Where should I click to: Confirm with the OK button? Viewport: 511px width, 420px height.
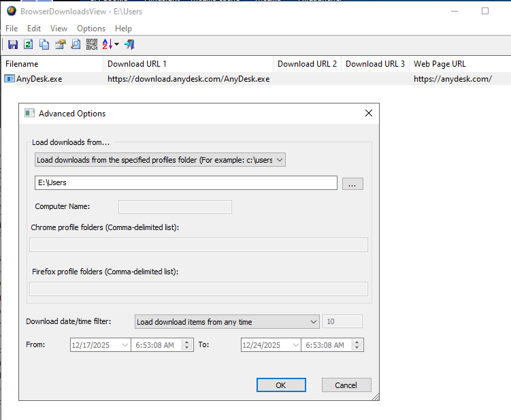[281, 385]
